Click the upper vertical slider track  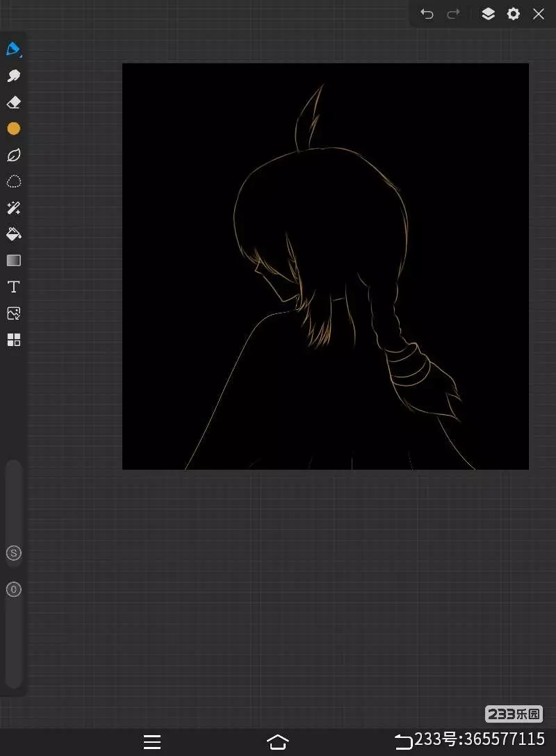click(x=13, y=500)
